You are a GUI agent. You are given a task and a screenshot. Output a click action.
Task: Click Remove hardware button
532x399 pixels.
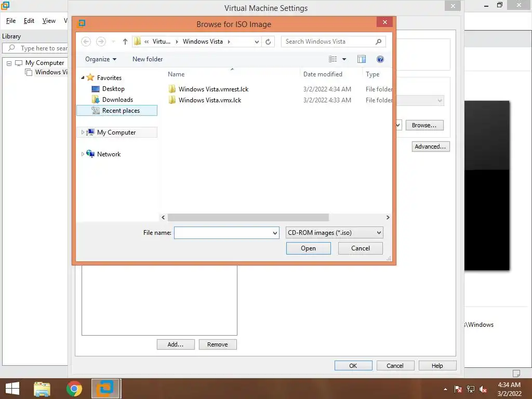point(218,344)
